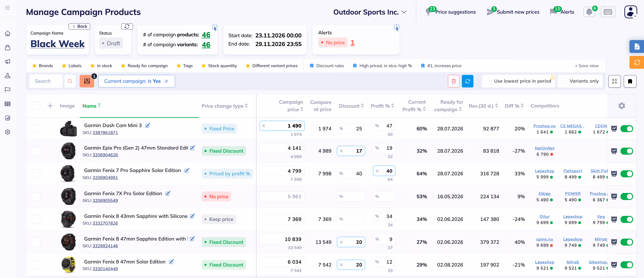Click the search magnifier button

tap(70, 81)
